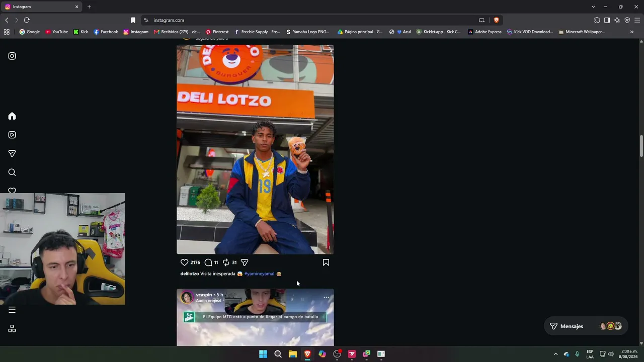Image resolution: width=644 pixels, height=362 pixels.
Task: Open the delilotzo username in caption
Action: coord(190,274)
